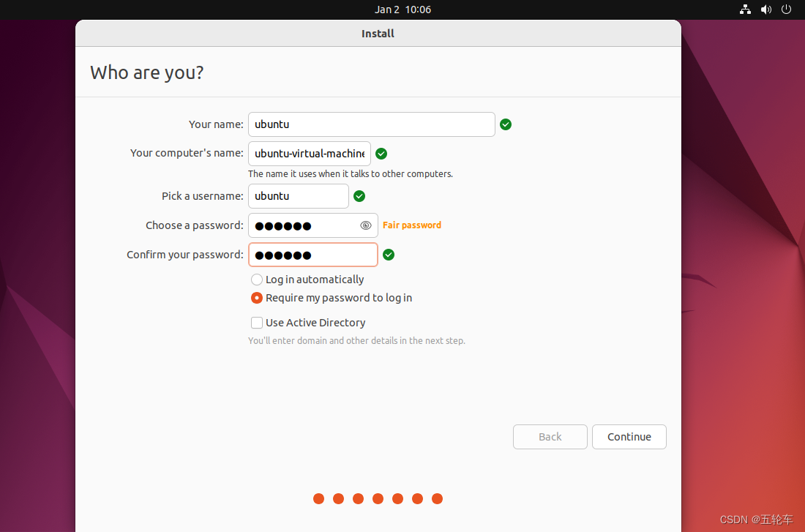The width and height of the screenshot is (805, 532).
Task: Click the 'talks to other computers' hint text
Action: [x=350, y=173]
